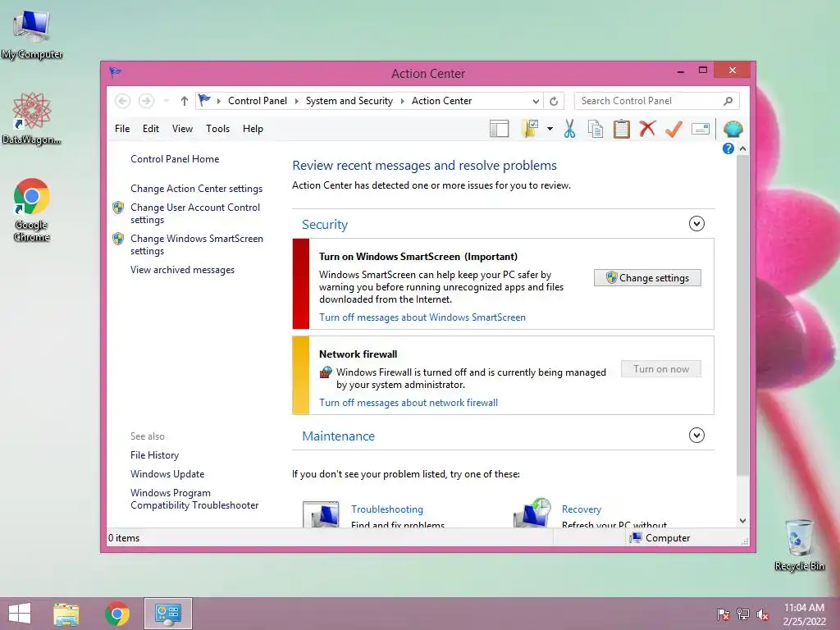The width and height of the screenshot is (840, 630).
Task: Click the muted volume tray icon
Action: (x=762, y=614)
